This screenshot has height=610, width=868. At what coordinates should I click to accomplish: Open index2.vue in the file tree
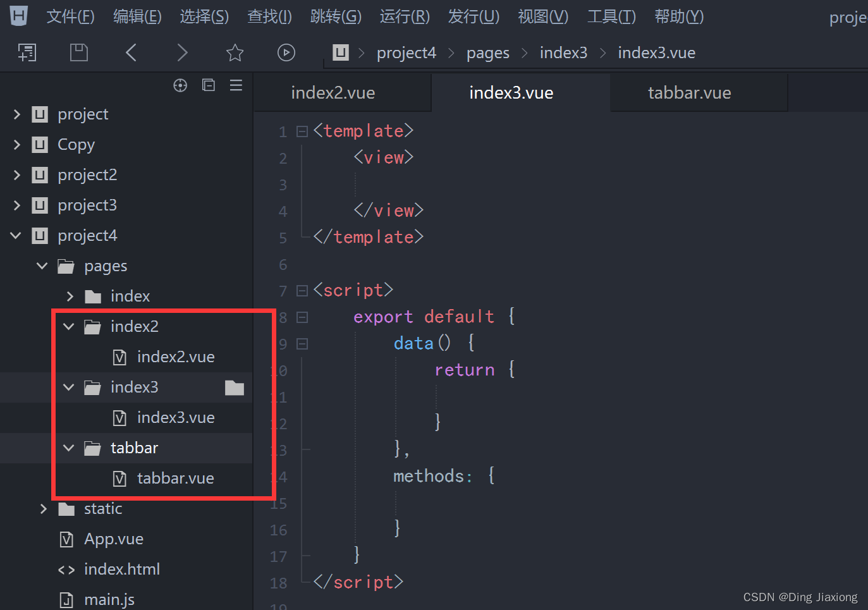pyautogui.click(x=176, y=357)
